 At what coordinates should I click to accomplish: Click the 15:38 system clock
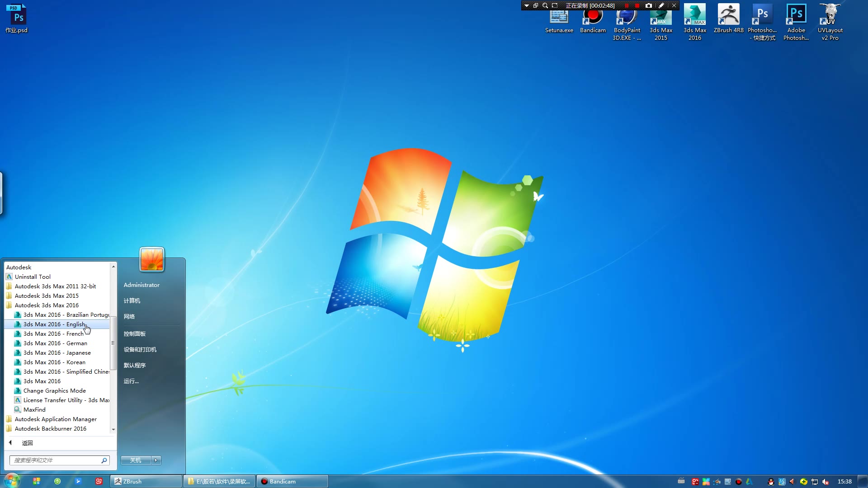point(844,482)
